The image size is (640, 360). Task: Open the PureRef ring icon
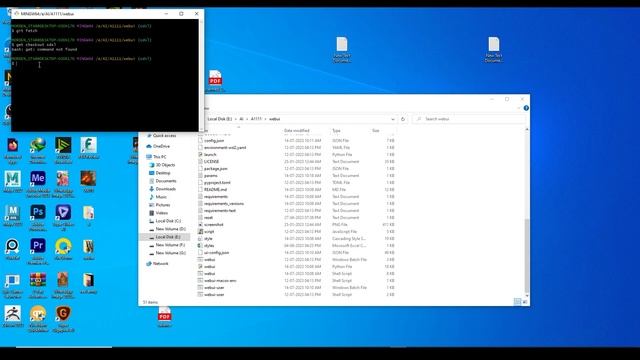(x=13, y=246)
